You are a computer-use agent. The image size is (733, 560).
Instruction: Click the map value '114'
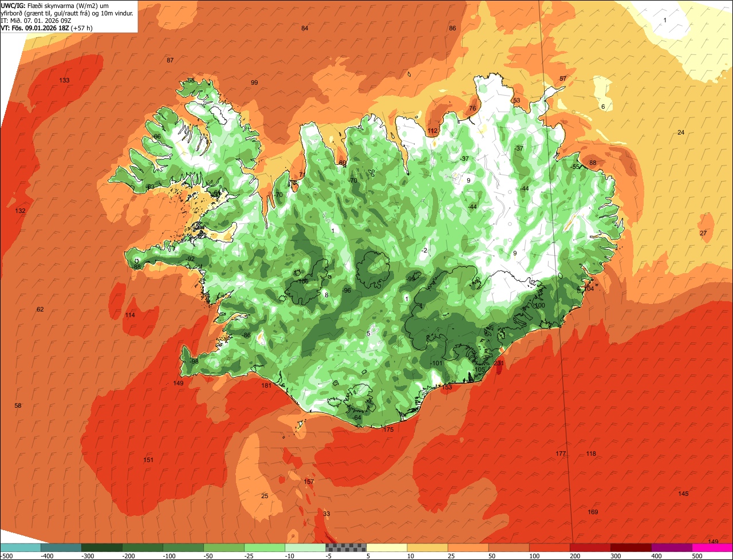click(x=130, y=316)
